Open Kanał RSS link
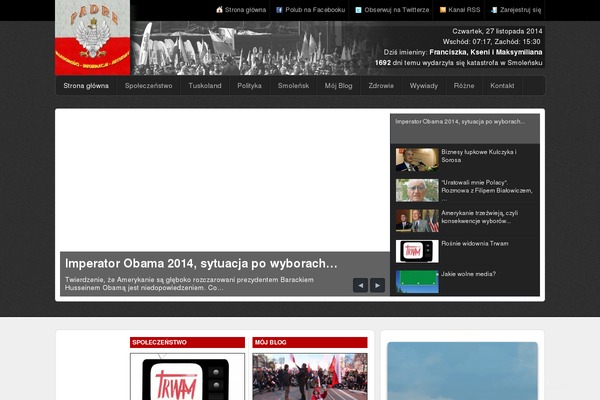The width and height of the screenshot is (600, 400). (464, 10)
